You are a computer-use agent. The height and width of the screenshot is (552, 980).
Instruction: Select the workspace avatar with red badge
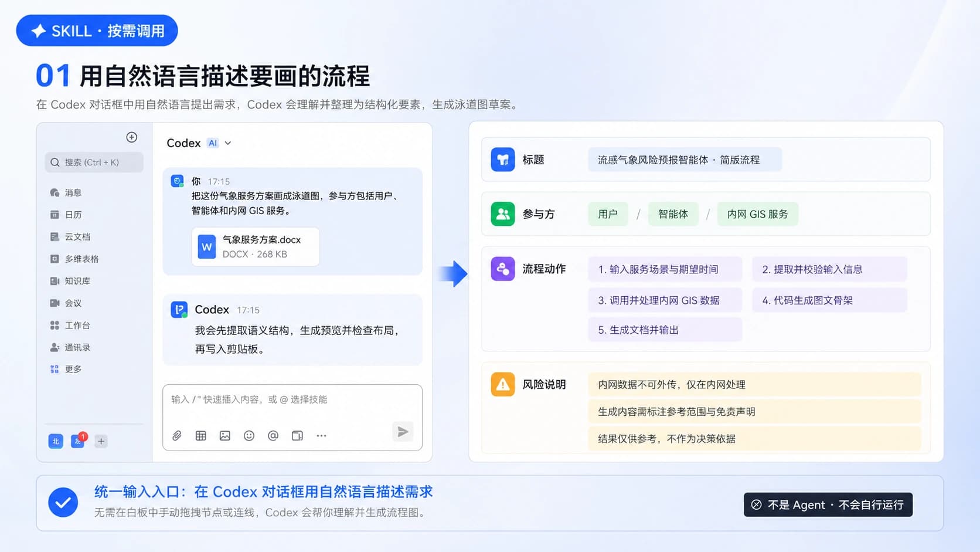tap(78, 441)
